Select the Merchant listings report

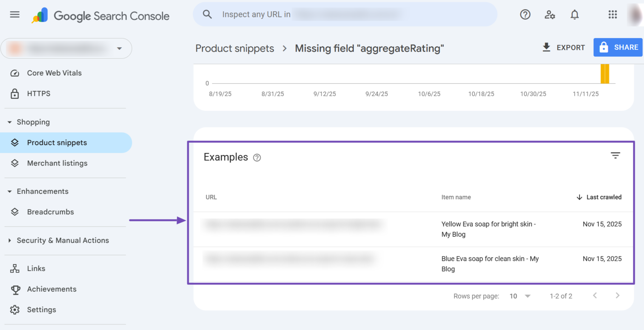click(57, 163)
